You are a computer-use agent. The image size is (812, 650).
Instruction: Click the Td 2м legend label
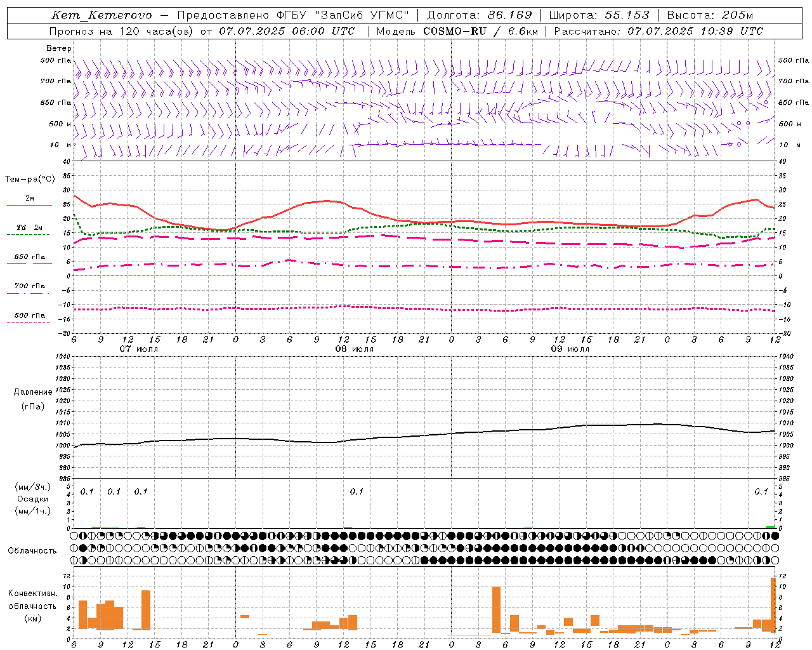(x=30, y=227)
